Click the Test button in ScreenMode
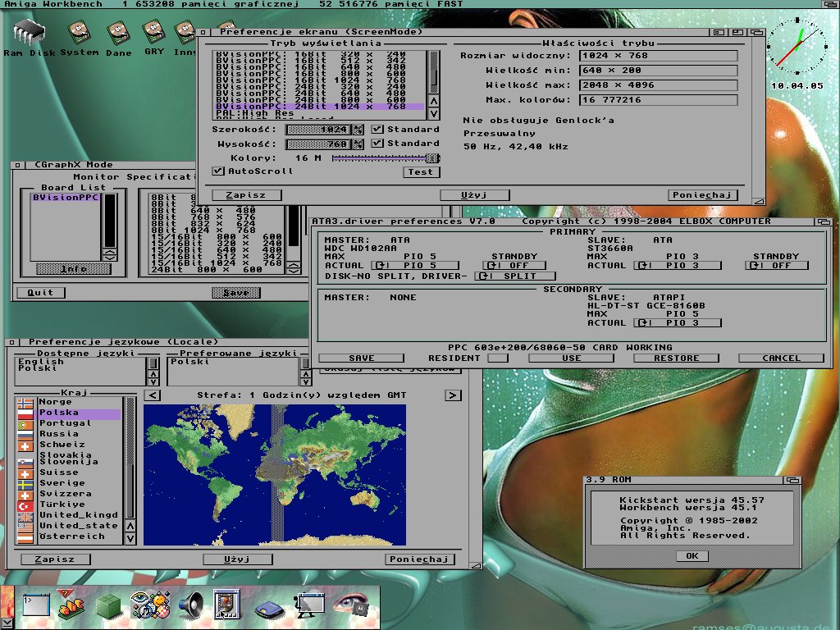The width and height of the screenshot is (840, 630). tap(421, 172)
